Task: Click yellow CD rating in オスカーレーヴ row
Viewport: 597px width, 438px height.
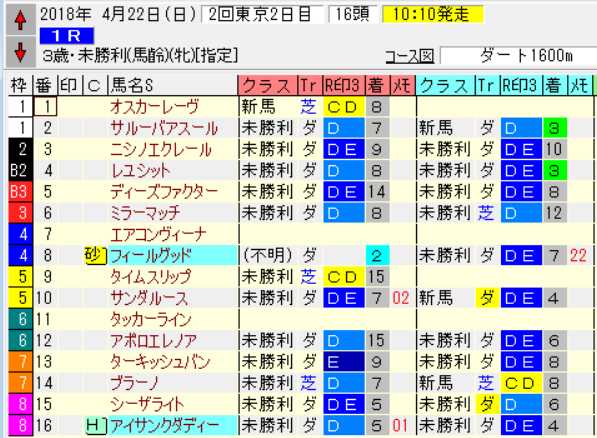Action: (344, 107)
